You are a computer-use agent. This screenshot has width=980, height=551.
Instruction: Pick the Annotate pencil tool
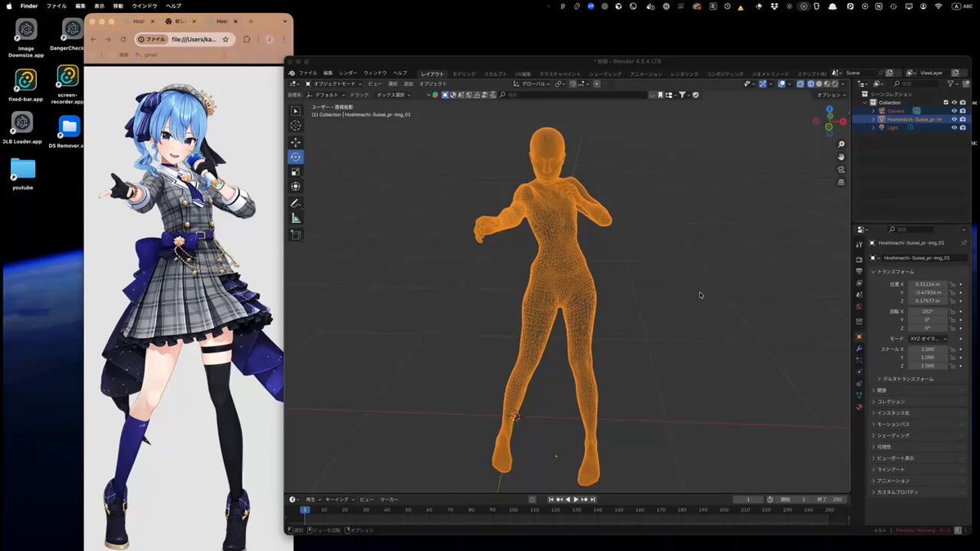pyautogui.click(x=296, y=203)
